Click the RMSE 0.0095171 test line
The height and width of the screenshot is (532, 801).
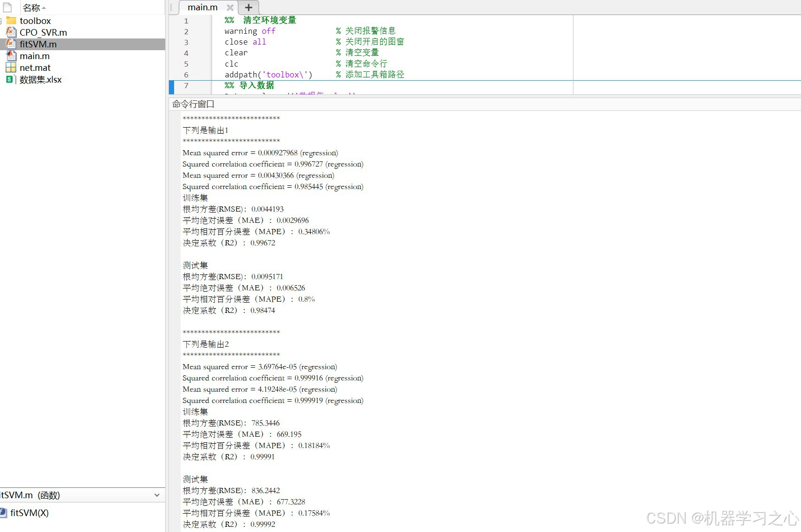click(233, 276)
